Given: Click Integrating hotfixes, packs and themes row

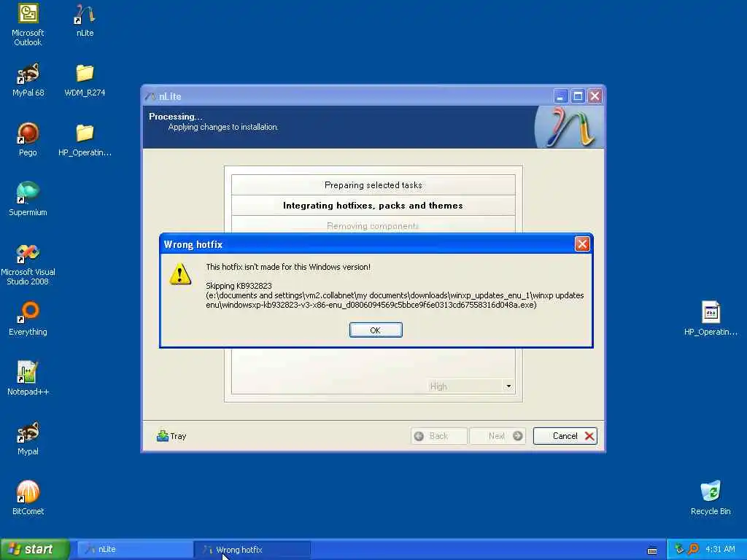Looking at the screenshot, I should click(373, 205).
